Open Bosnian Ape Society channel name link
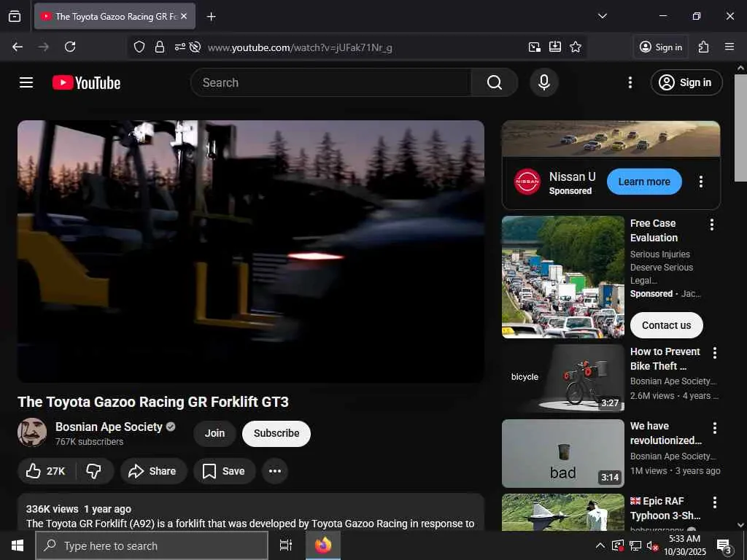The height and width of the screenshot is (560, 747). pyautogui.click(x=109, y=427)
